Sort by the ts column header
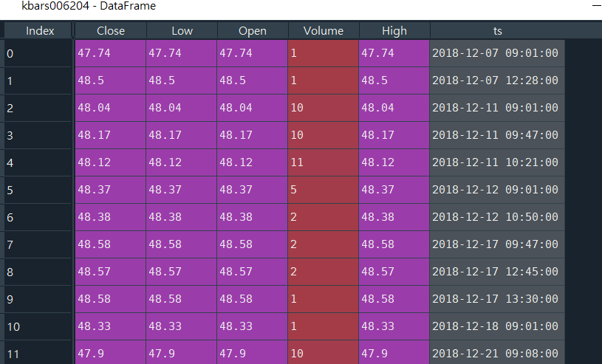 (x=498, y=31)
